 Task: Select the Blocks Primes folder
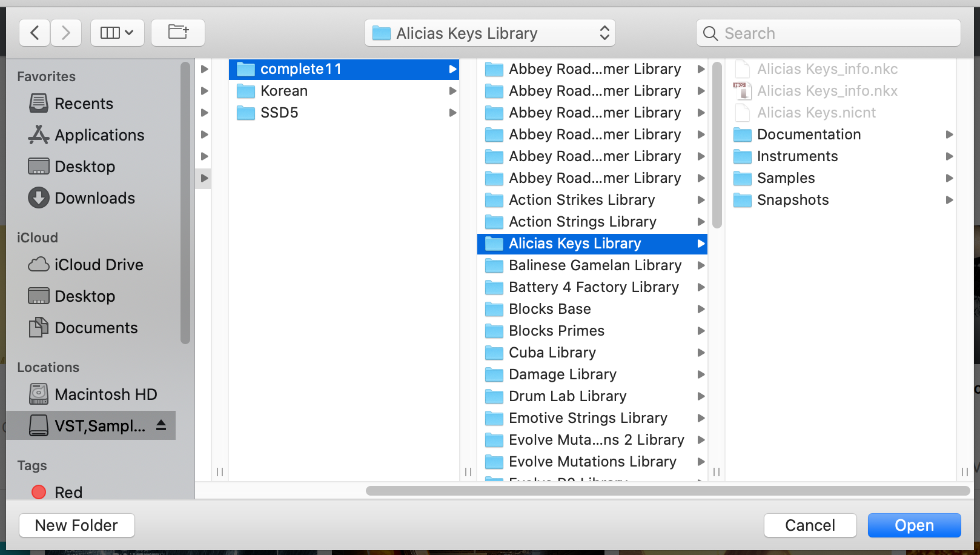[592, 331]
